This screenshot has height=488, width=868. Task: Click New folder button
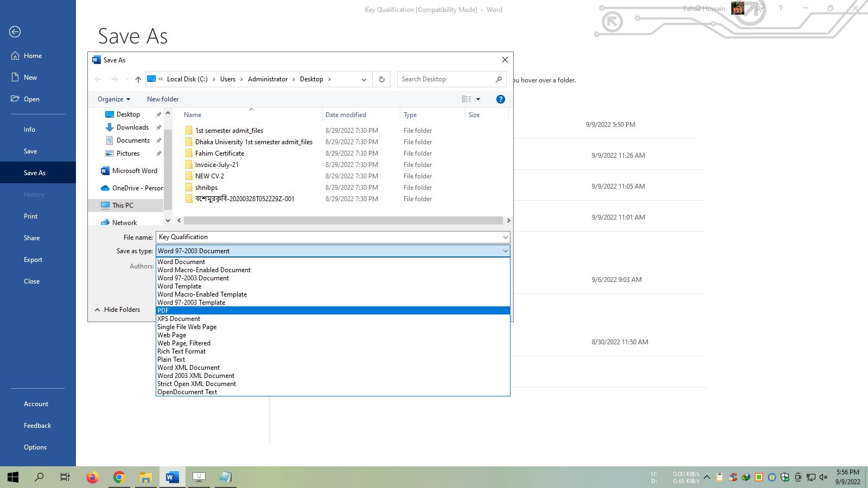point(163,99)
